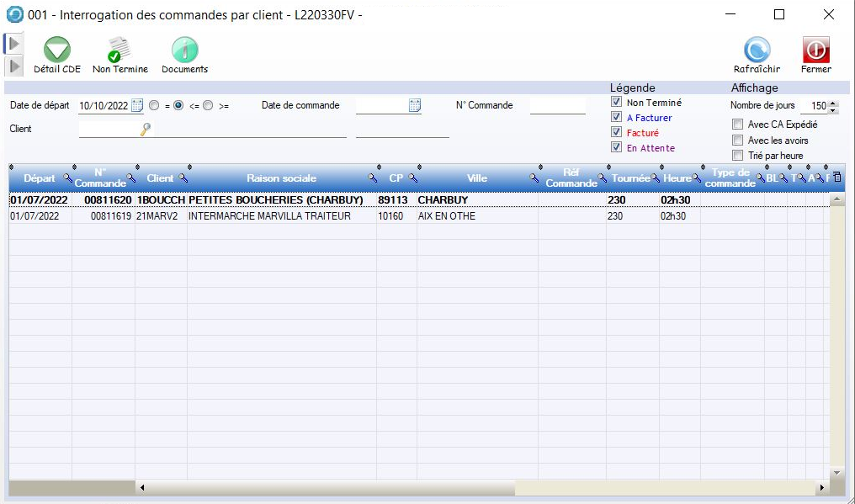The height and width of the screenshot is (504, 855).
Task: Select the >= date comparison radio button
Action: (x=208, y=106)
